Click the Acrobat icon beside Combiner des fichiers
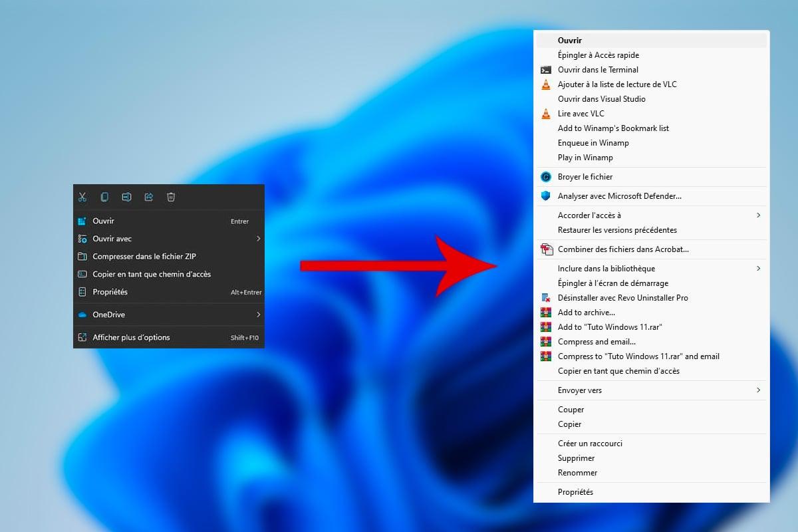The width and height of the screenshot is (798, 532). coord(546,249)
